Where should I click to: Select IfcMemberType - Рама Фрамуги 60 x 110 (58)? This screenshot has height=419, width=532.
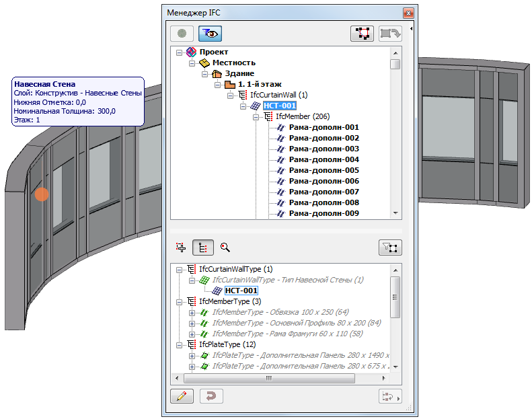(x=288, y=334)
